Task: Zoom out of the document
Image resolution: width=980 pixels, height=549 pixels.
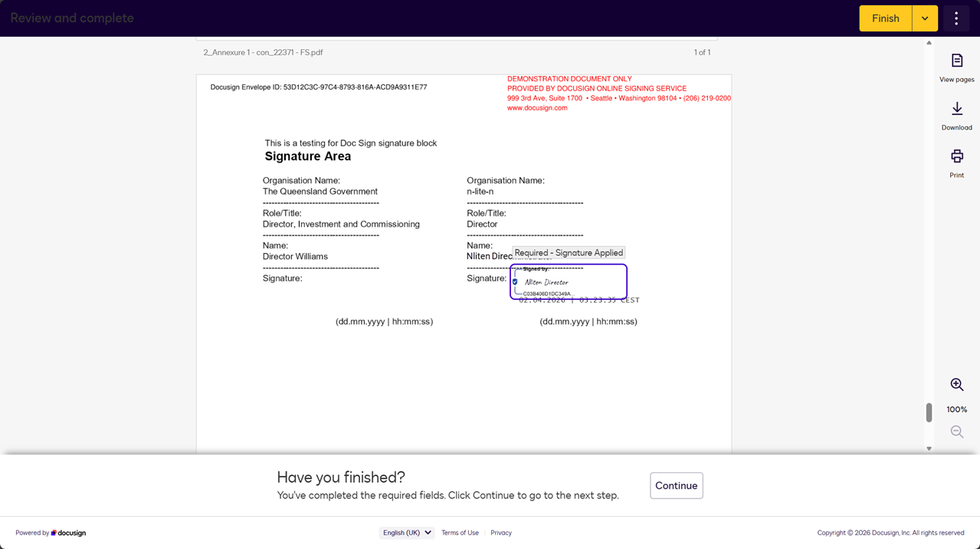Action: pyautogui.click(x=956, y=432)
